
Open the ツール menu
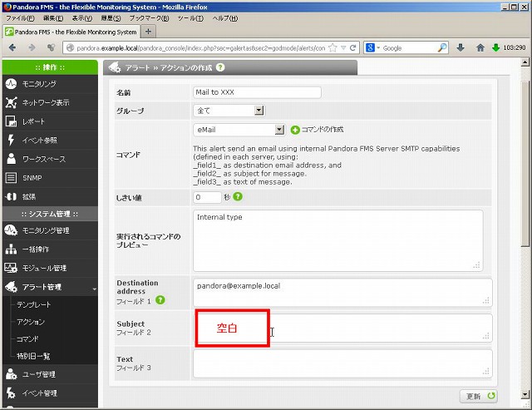pyautogui.click(x=190, y=18)
